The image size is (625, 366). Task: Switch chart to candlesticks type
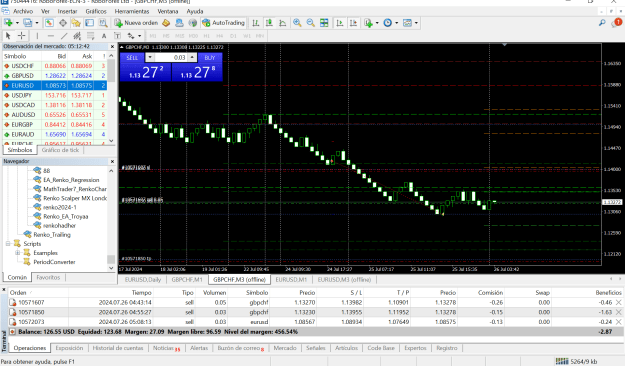(x=269, y=23)
